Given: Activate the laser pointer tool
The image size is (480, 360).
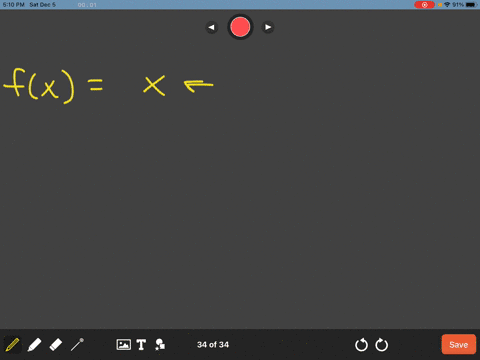Looking at the screenshot, I should [77, 345].
